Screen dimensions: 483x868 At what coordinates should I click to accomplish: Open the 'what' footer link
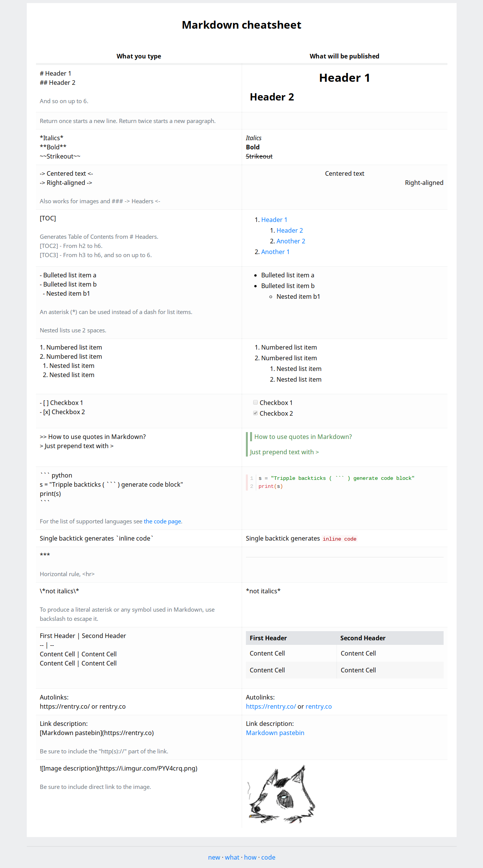click(232, 857)
